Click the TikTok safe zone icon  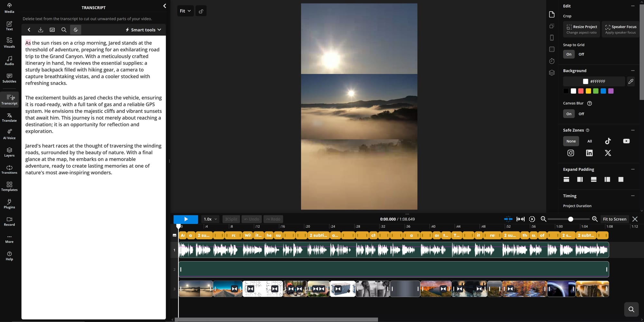point(608,141)
